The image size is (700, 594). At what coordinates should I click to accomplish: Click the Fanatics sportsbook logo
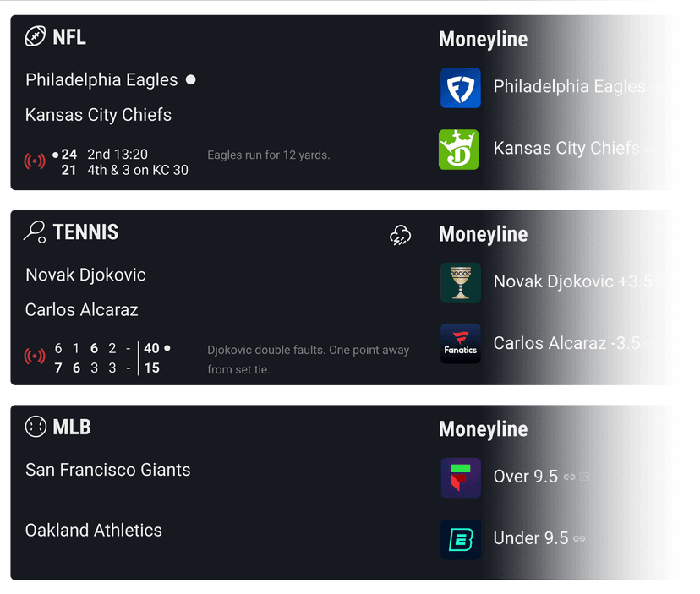(461, 344)
